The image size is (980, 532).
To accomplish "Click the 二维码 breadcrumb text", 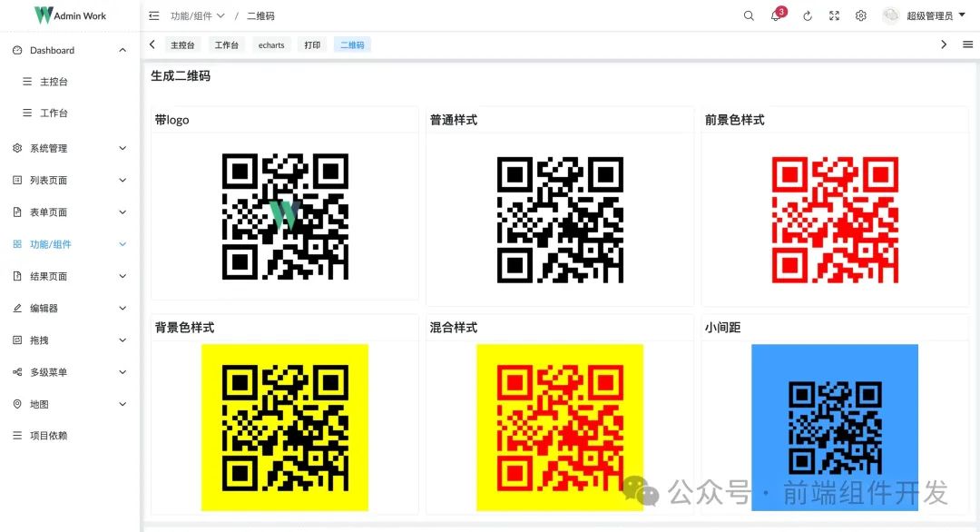I will click(x=260, y=15).
